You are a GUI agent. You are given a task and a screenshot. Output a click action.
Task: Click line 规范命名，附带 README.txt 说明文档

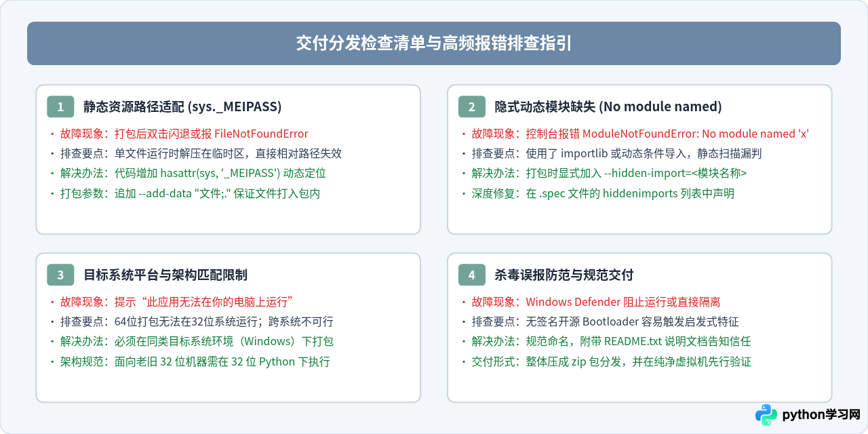pyautogui.click(x=606, y=341)
